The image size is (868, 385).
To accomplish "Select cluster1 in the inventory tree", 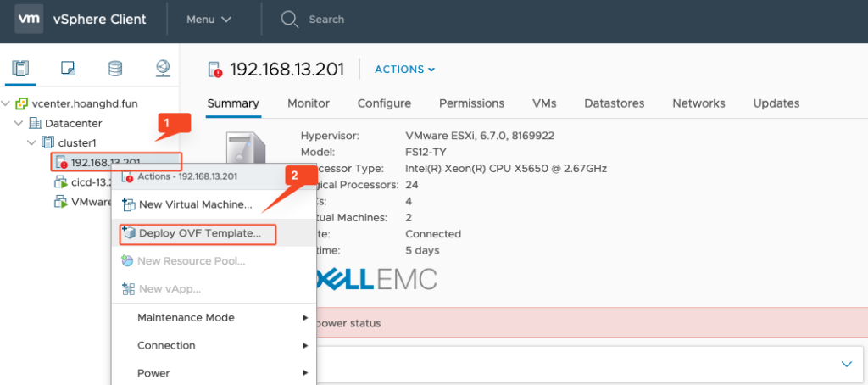I will [x=77, y=143].
